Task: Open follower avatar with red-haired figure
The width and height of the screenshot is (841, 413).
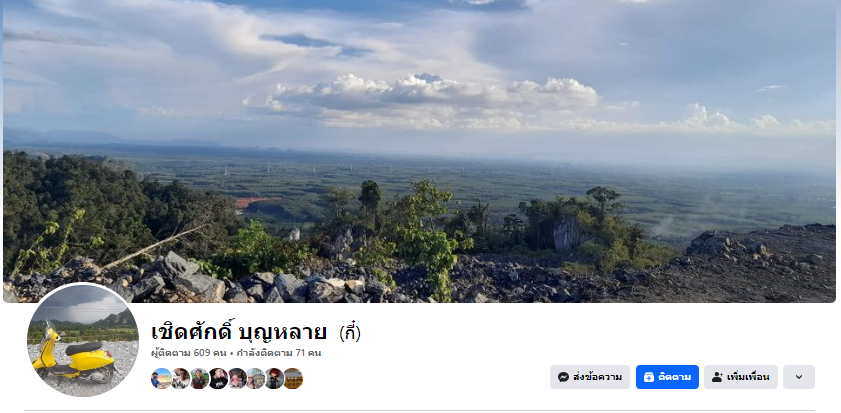Action: coord(274,379)
